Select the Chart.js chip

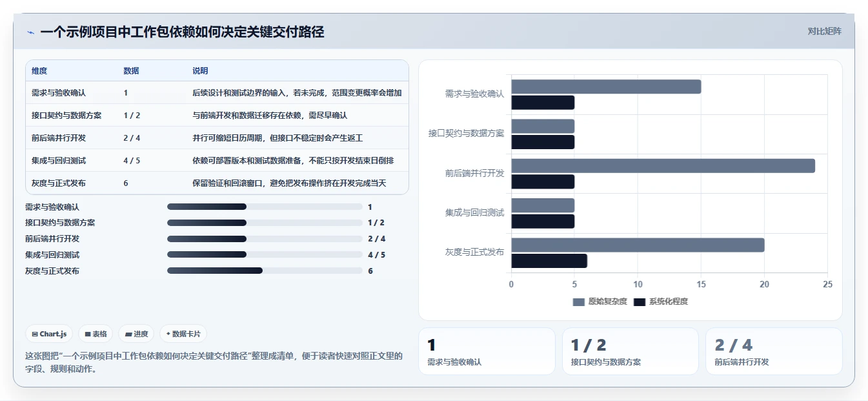(50, 334)
